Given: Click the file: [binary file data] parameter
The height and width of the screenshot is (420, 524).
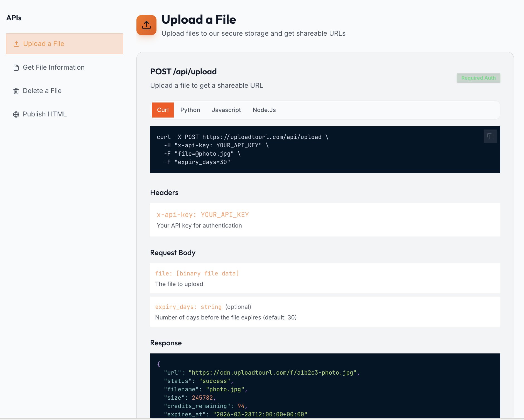Looking at the screenshot, I should pyautogui.click(x=197, y=274).
